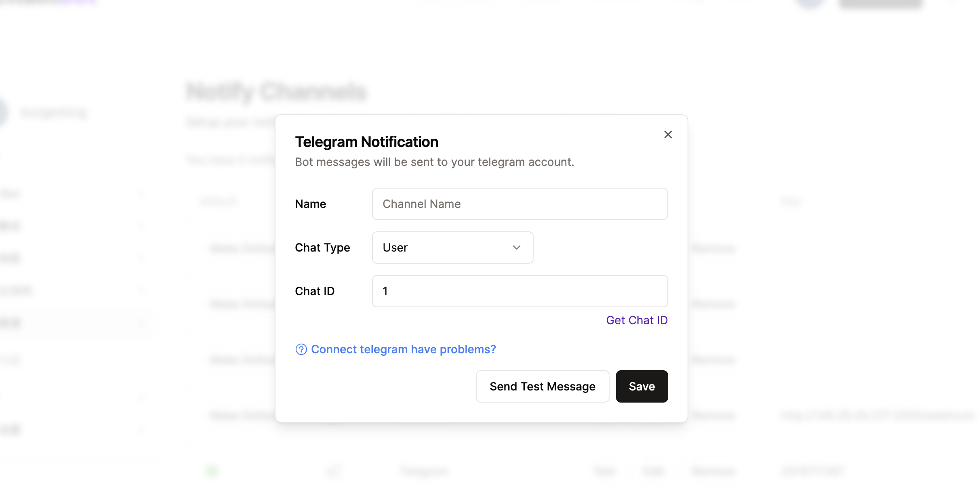Click the blurred https URL text at right
Viewport: 980px width, 491px height.
click(x=877, y=415)
